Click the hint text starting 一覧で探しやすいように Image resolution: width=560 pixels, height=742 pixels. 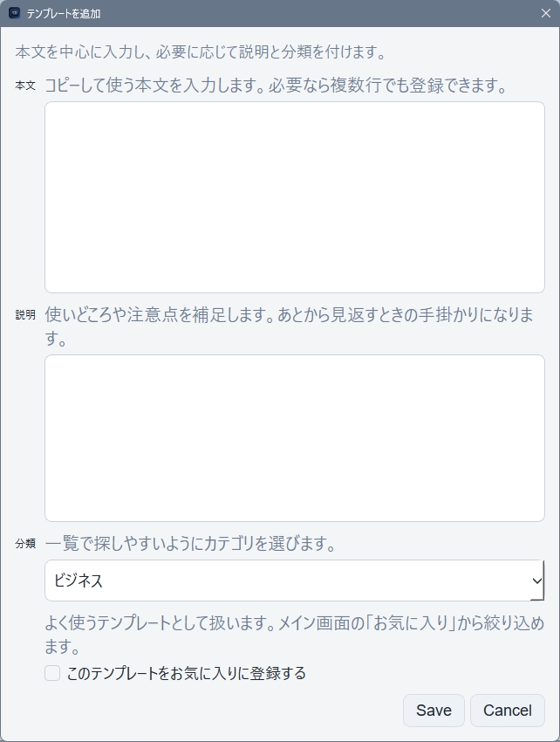pyautogui.click(x=190, y=543)
